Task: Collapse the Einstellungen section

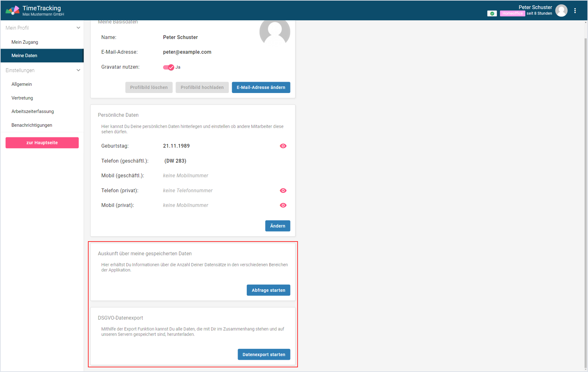Action: [78, 70]
